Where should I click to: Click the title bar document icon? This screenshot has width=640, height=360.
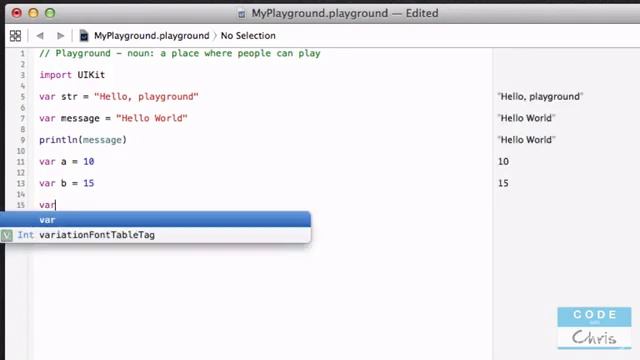click(x=242, y=13)
